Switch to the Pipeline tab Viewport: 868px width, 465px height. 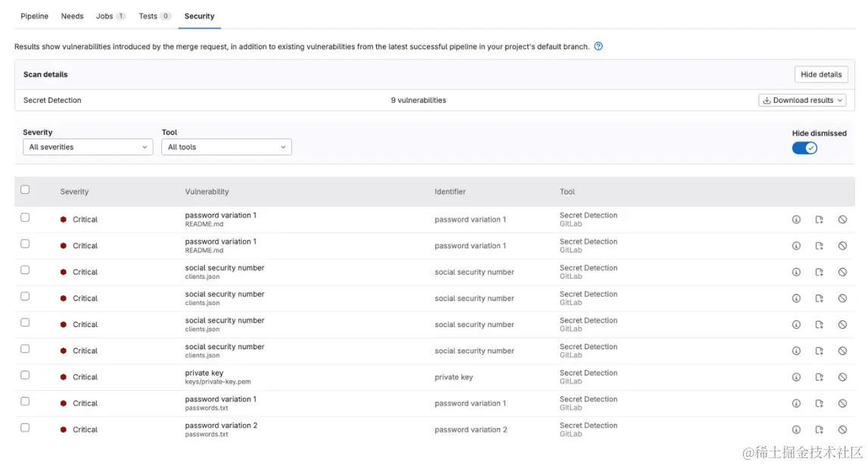coord(34,16)
